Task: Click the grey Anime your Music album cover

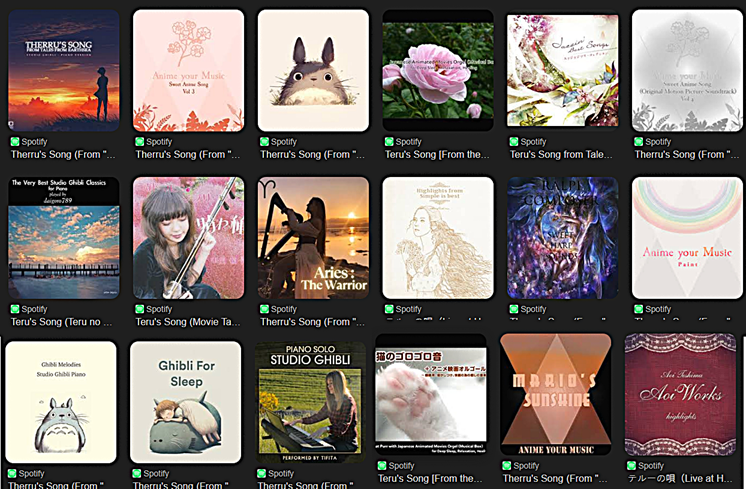Action: (x=687, y=70)
